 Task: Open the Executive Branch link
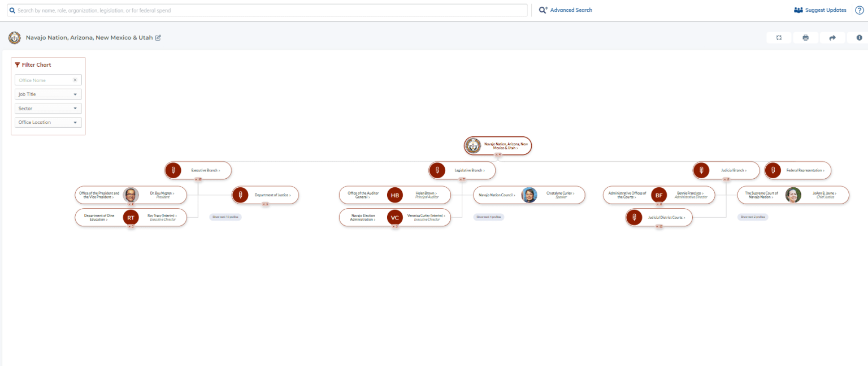click(206, 170)
